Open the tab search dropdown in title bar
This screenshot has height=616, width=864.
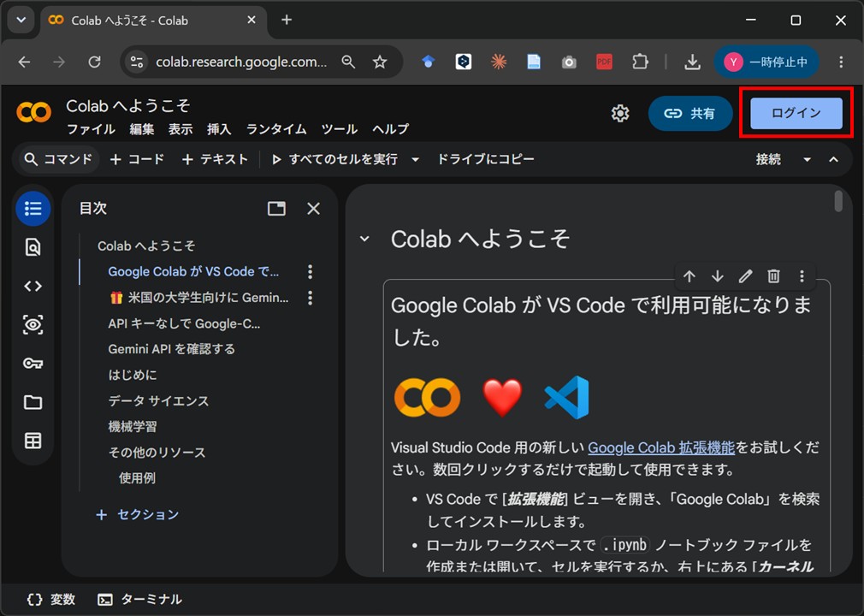click(x=21, y=20)
